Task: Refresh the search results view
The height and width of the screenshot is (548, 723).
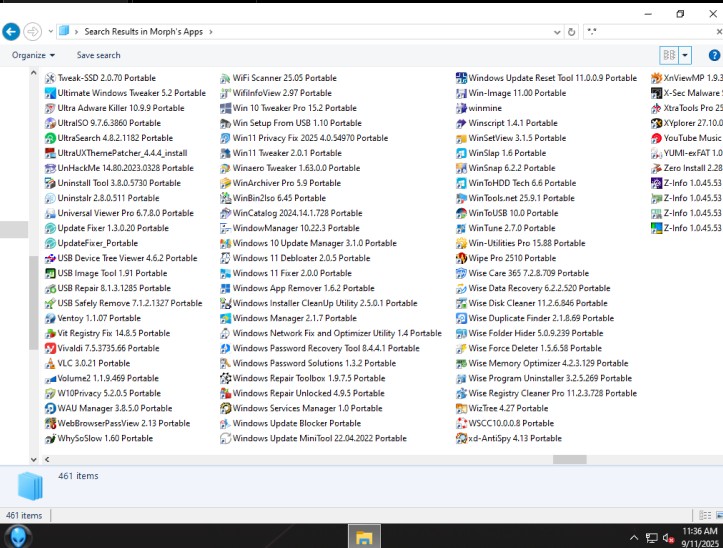Action: (x=571, y=32)
